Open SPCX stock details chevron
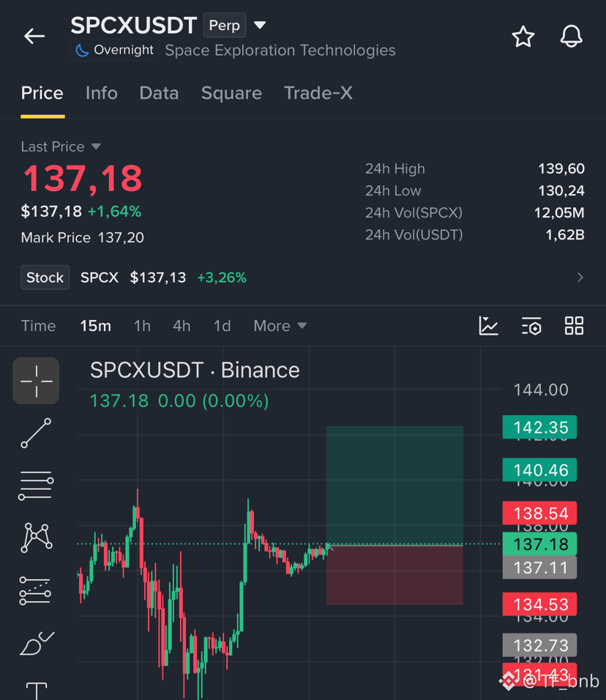 (x=580, y=278)
